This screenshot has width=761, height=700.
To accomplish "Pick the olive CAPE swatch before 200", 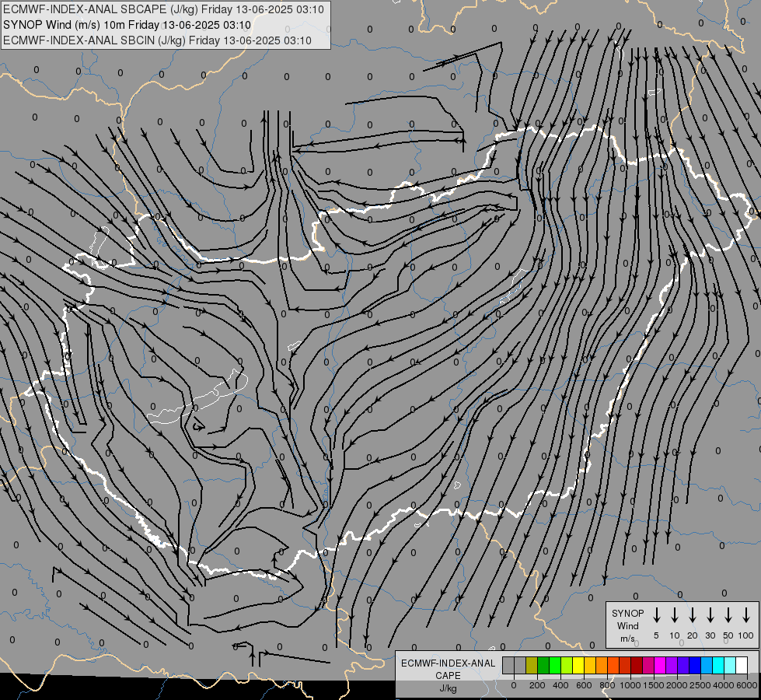I will [x=532, y=665].
